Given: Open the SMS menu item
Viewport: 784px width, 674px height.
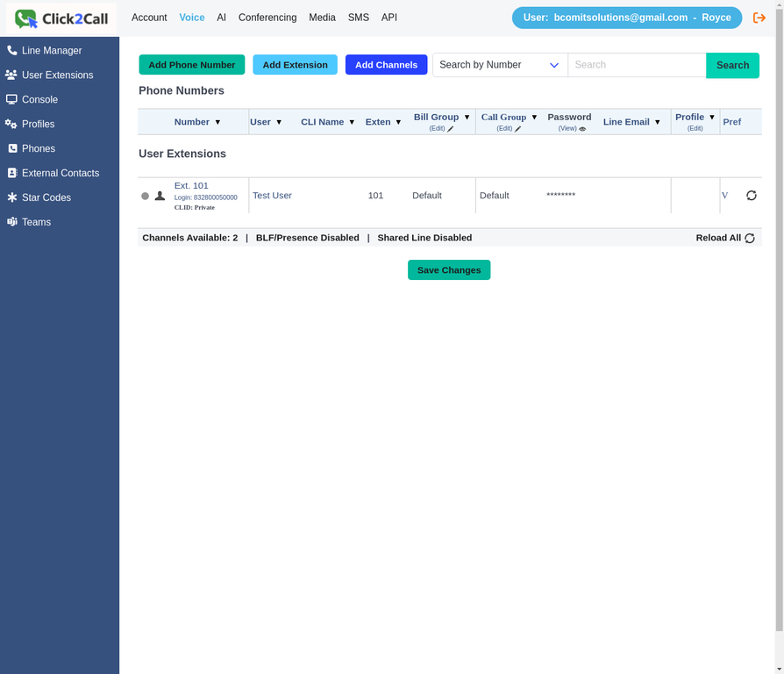Looking at the screenshot, I should (359, 17).
